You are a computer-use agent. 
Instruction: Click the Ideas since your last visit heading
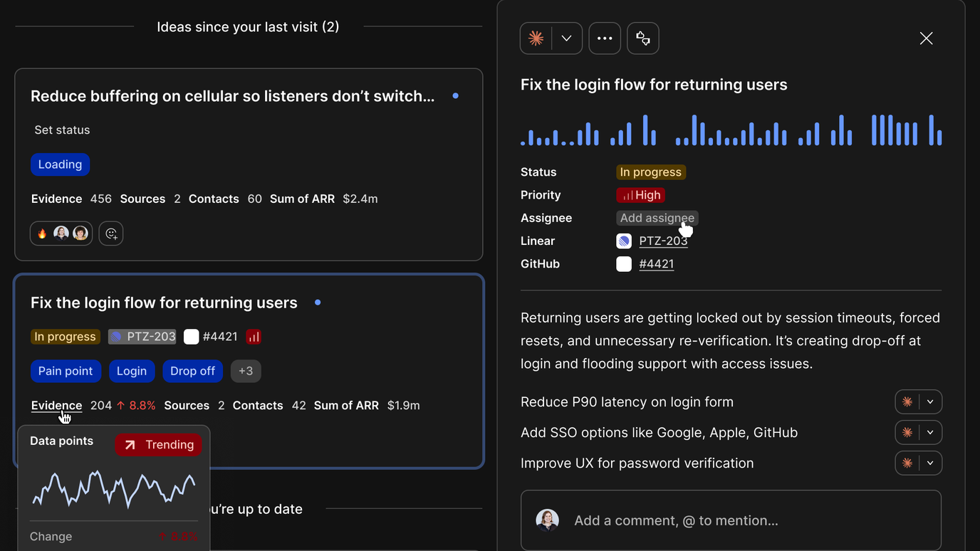(x=248, y=27)
